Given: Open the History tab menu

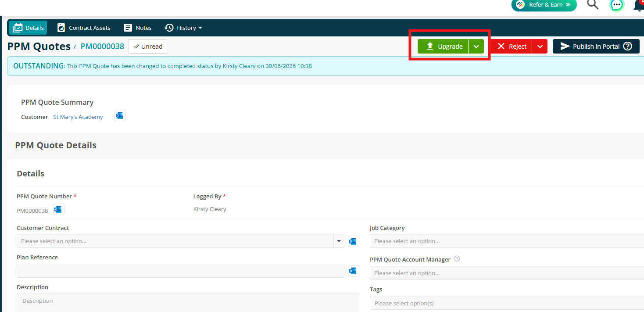Looking at the screenshot, I should pyautogui.click(x=183, y=28).
